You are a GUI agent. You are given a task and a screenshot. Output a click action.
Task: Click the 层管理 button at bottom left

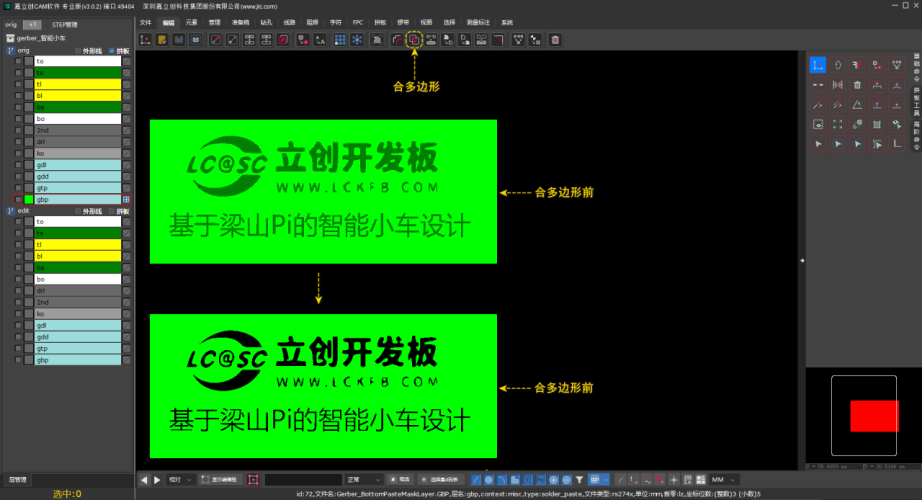point(17,480)
